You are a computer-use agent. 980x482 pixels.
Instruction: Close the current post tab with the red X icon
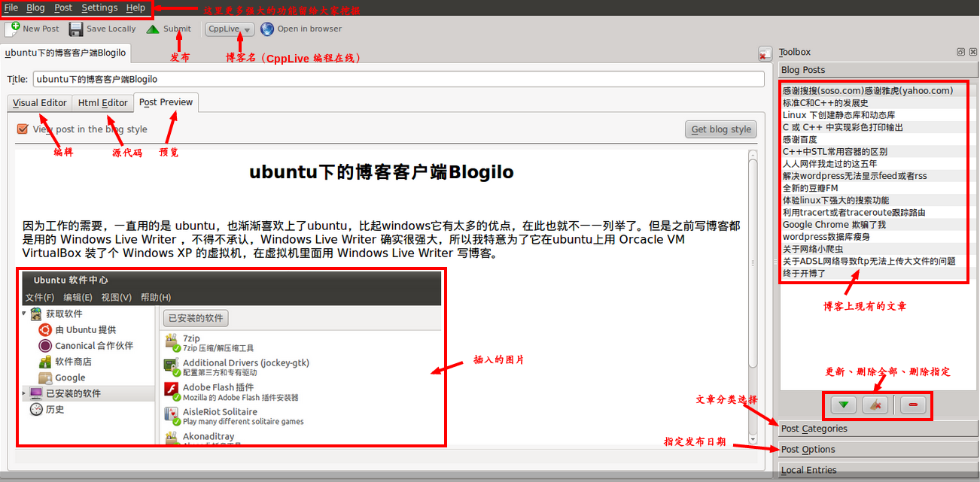click(x=764, y=54)
